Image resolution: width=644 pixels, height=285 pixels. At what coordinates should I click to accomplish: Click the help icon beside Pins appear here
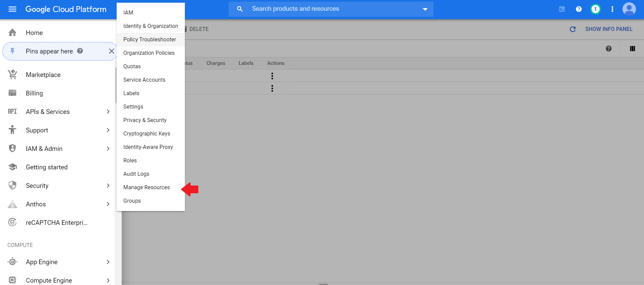click(80, 51)
